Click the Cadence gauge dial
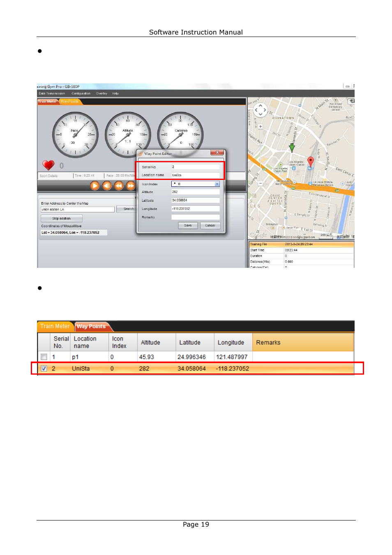The width and height of the screenshot is (392, 555). 180,135
